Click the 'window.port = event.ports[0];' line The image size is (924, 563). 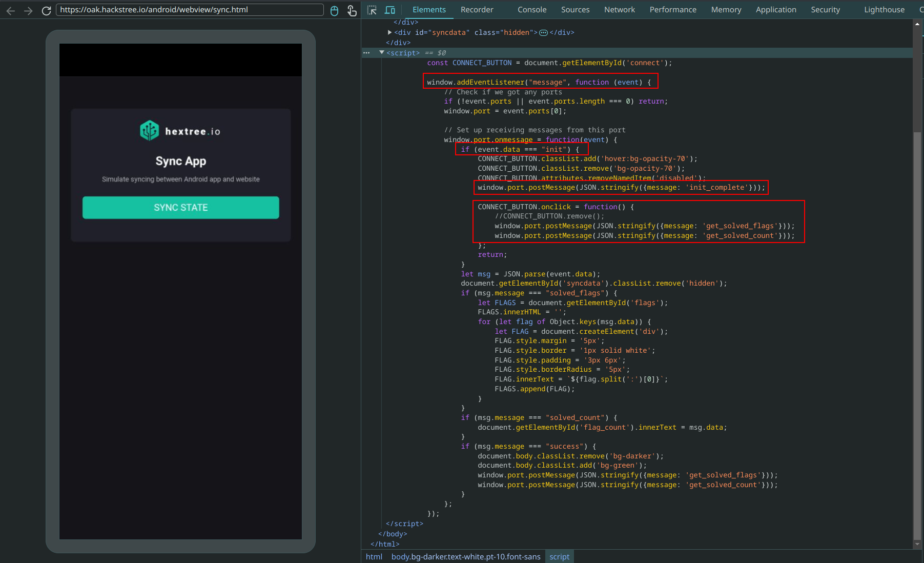coord(505,111)
